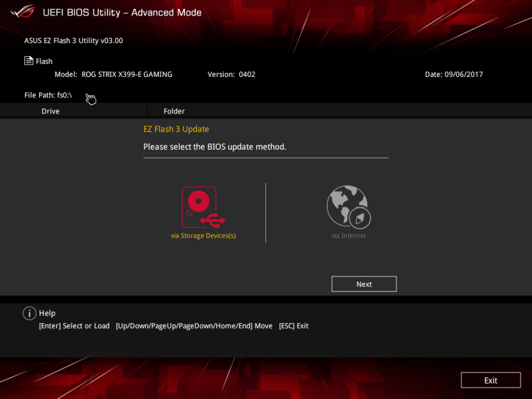Image resolution: width=532 pixels, height=399 pixels.
Task: Click the ROG logo in header
Action: [x=22, y=12]
